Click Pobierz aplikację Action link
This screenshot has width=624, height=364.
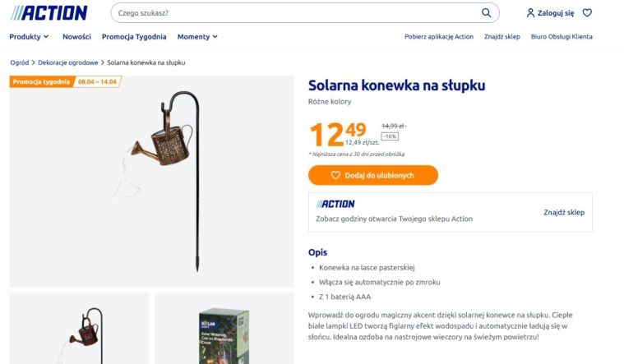[439, 37]
